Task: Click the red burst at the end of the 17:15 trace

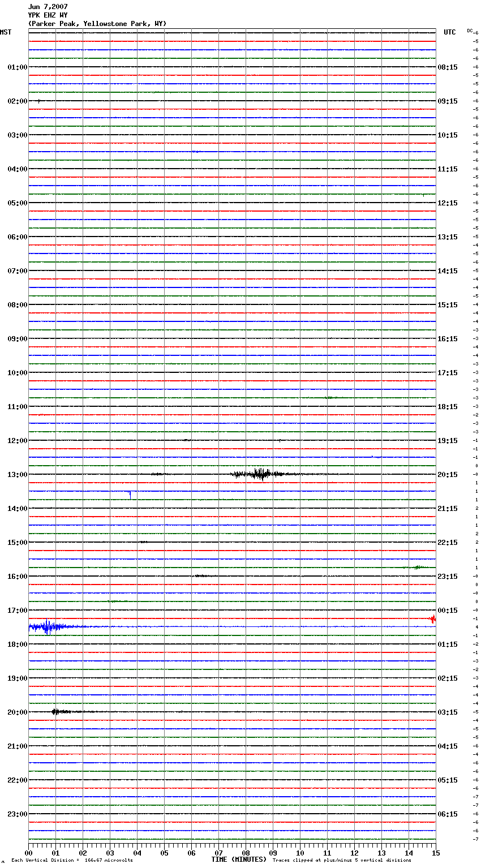Action: coord(433,619)
